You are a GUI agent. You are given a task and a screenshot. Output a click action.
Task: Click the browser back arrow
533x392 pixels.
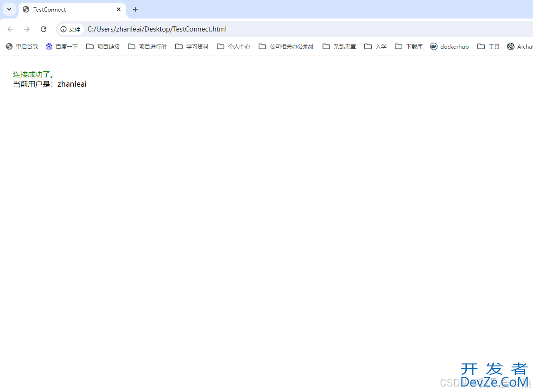[10, 29]
